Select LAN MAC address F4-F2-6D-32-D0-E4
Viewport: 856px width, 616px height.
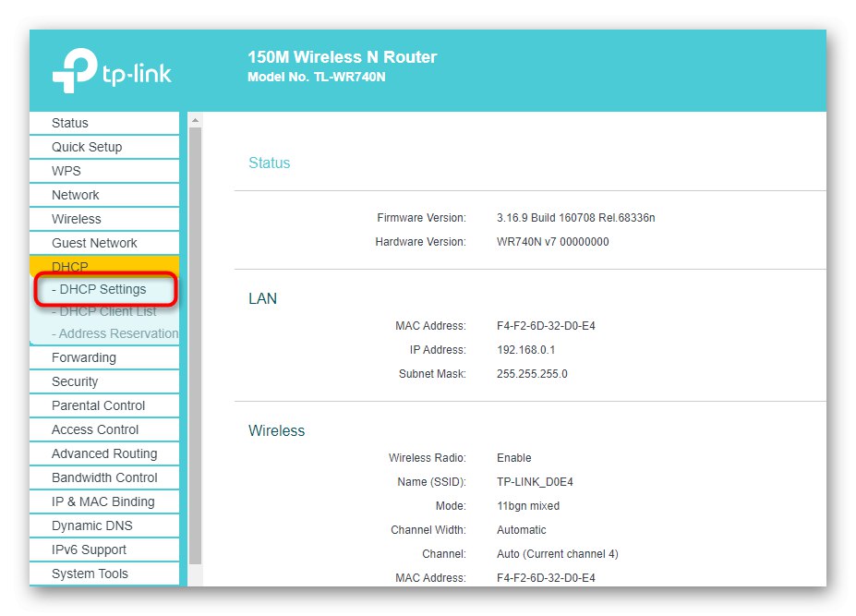click(546, 326)
